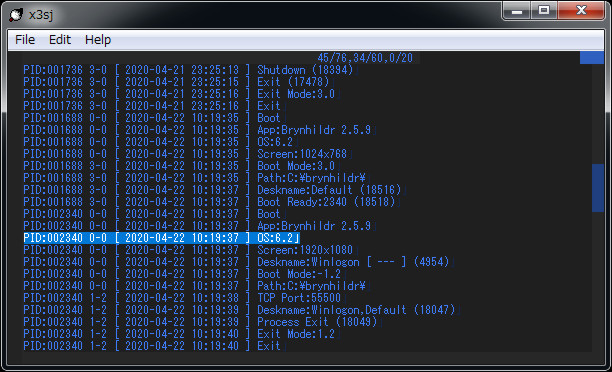Open the File menu

[x=25, y=40]
